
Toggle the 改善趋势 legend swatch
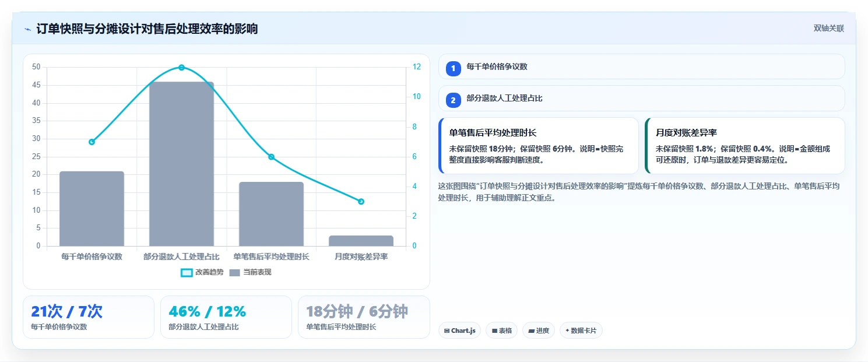187,272
